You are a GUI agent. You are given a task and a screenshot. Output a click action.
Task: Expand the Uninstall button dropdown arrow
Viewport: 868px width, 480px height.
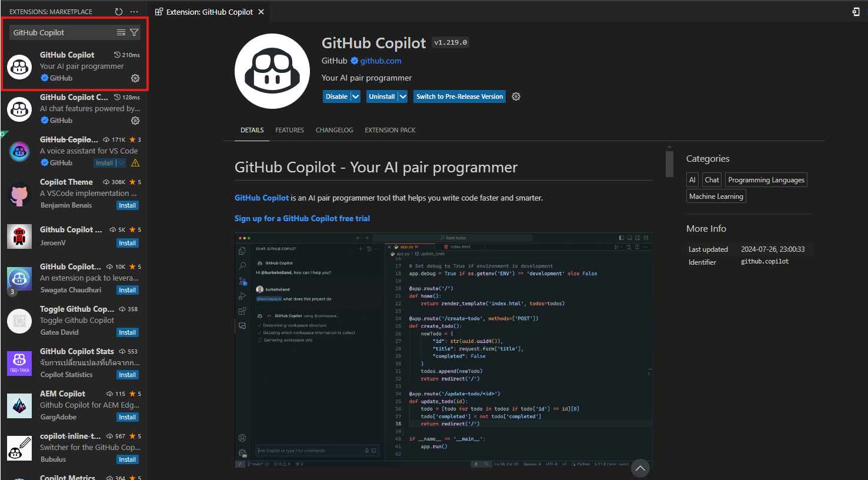tap(402, 96)
